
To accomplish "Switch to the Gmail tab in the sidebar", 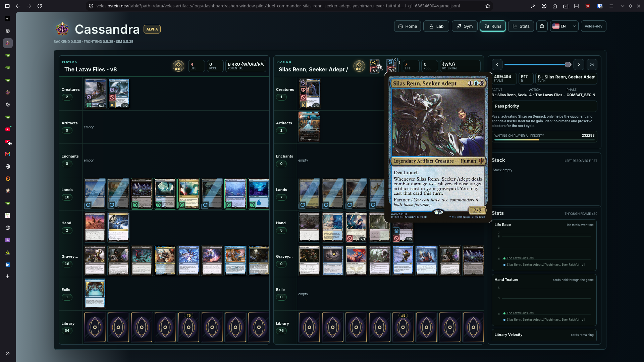I will pyautogui.click(x=8, y=154).
